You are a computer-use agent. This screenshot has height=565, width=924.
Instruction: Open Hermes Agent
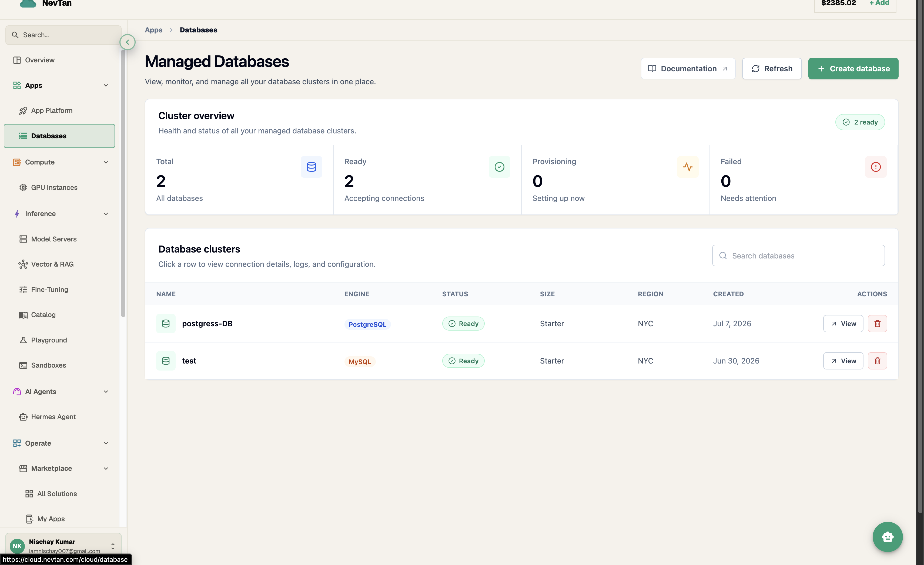[60, 417]
